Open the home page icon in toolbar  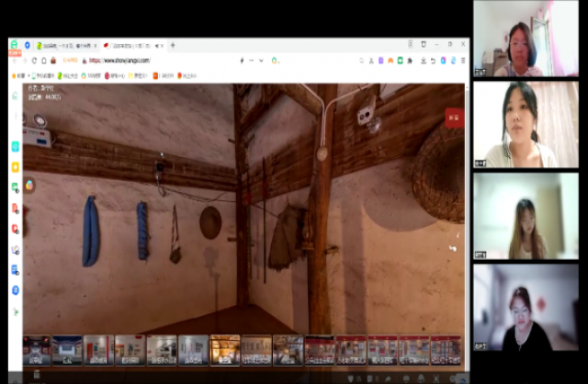point(44,61)
